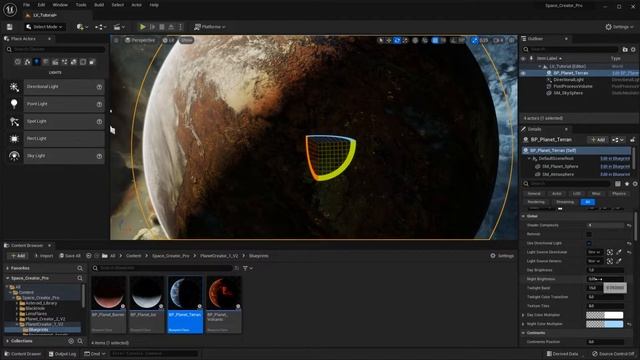Click the Rect Light icon
This screenshot has height=360, width=640.
point(14,139)
